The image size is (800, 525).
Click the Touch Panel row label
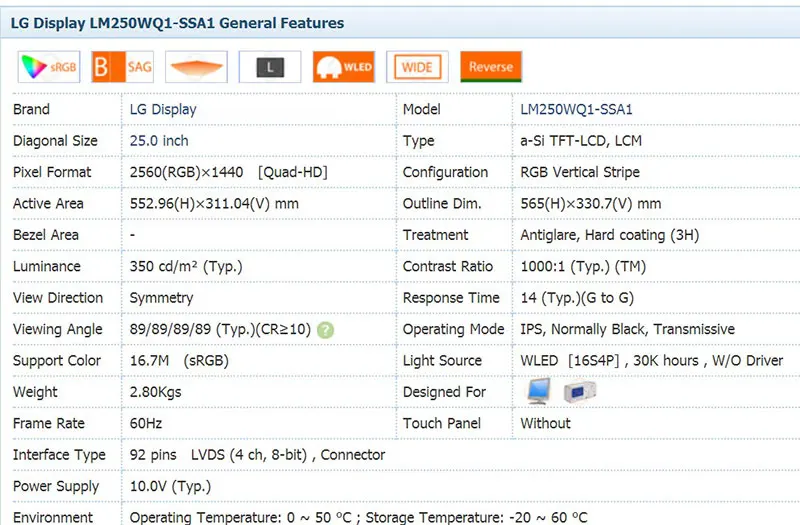tap(442, 423)
